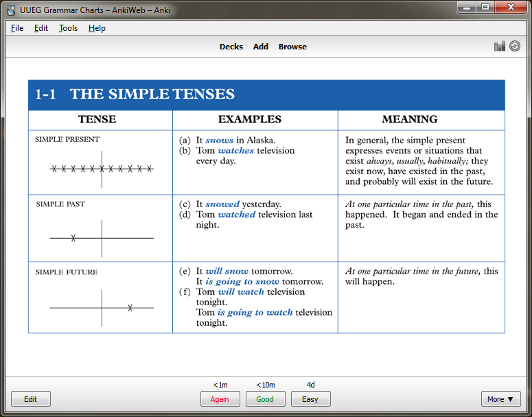Click the sync circular arrow icon
The width and height of the screenshot is (532, 417).
point(515,46)
